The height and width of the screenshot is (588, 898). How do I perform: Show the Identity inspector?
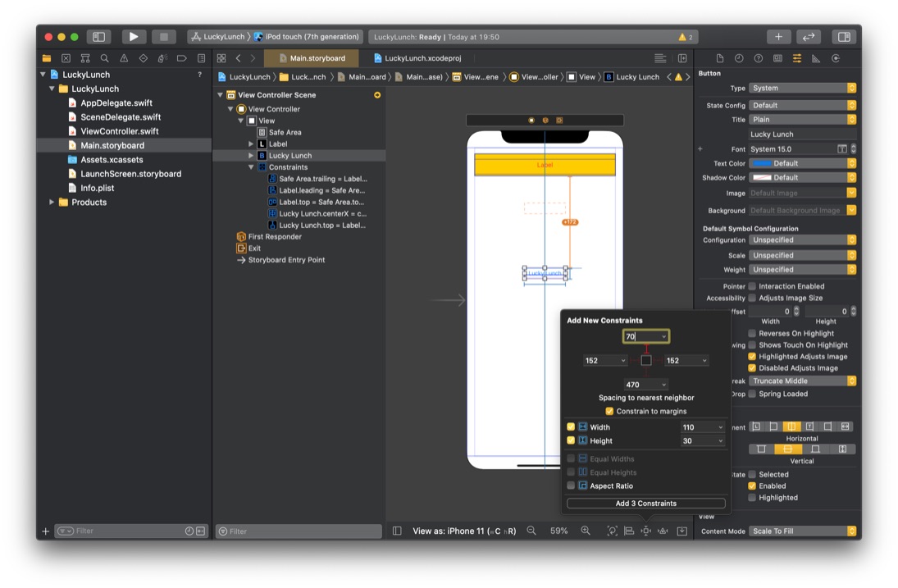(x=777, y=58)
